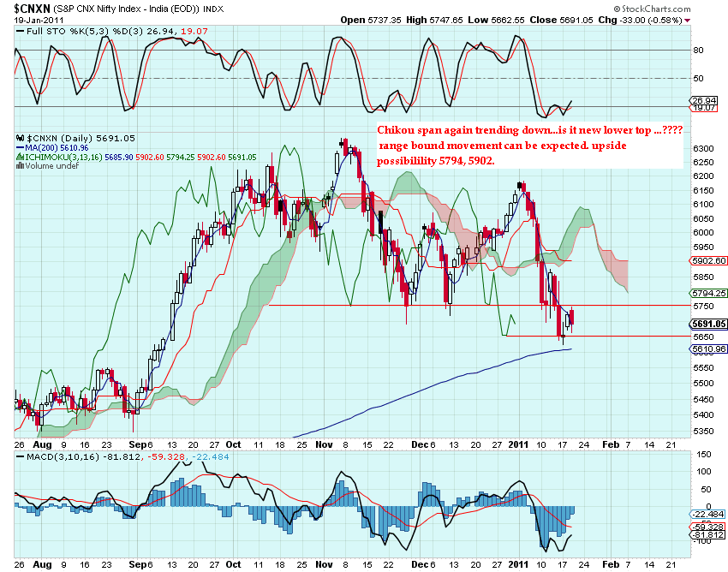The width and height of the screenshot is (728, 572).
Task: Select the High 5747.65 value
Action: point(434,20)
